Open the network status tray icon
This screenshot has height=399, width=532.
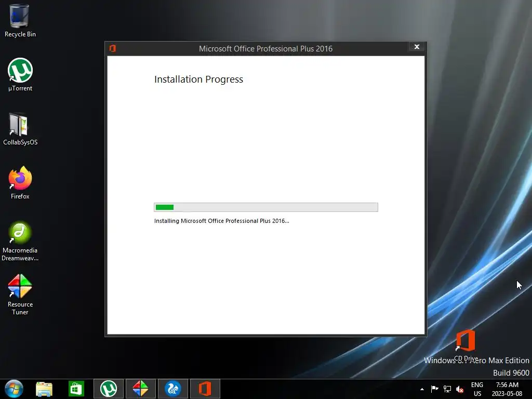447,389
